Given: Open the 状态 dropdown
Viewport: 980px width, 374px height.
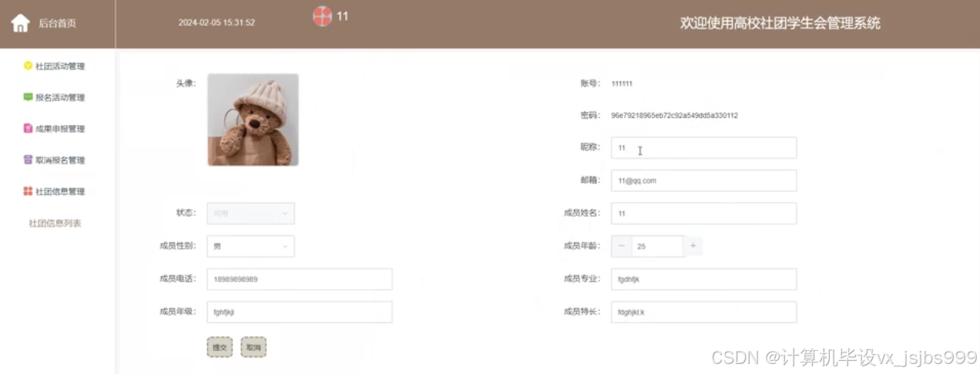Looking at the screenshot, I should 250,214.
